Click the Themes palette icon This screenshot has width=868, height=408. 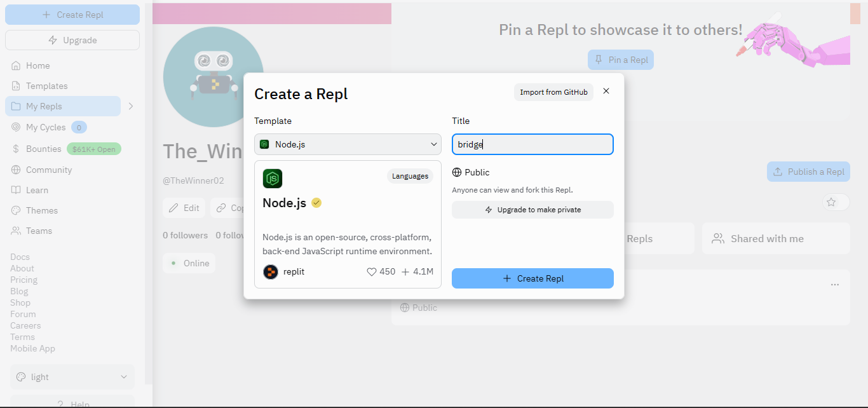click(16, 210)
